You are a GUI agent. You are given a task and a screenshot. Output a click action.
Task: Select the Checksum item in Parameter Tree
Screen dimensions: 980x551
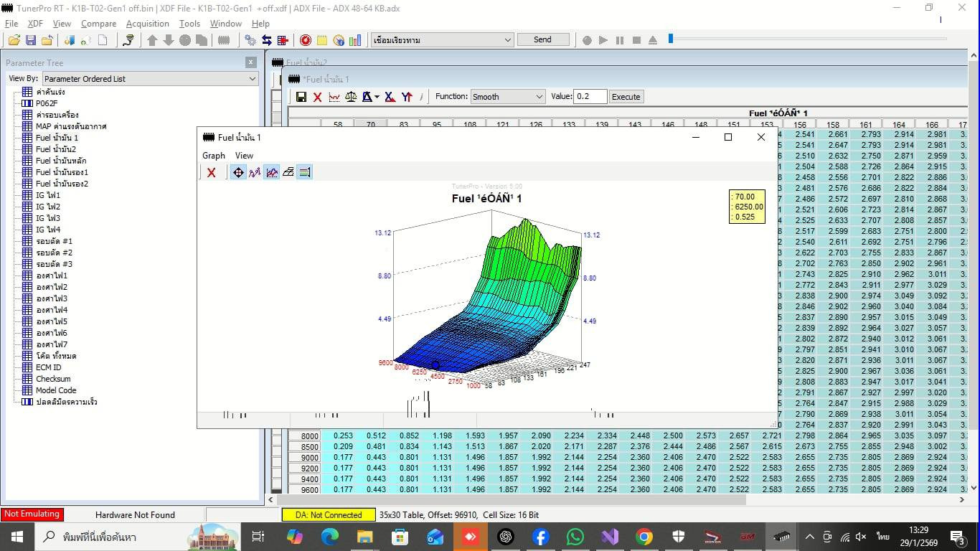tap(53, 379)
